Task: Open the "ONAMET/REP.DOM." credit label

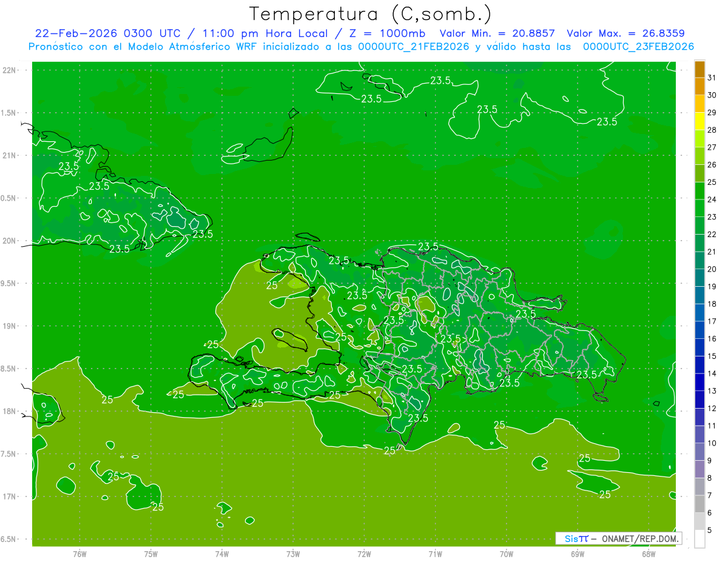Action: pyautogui.click(x=640, y=538)
